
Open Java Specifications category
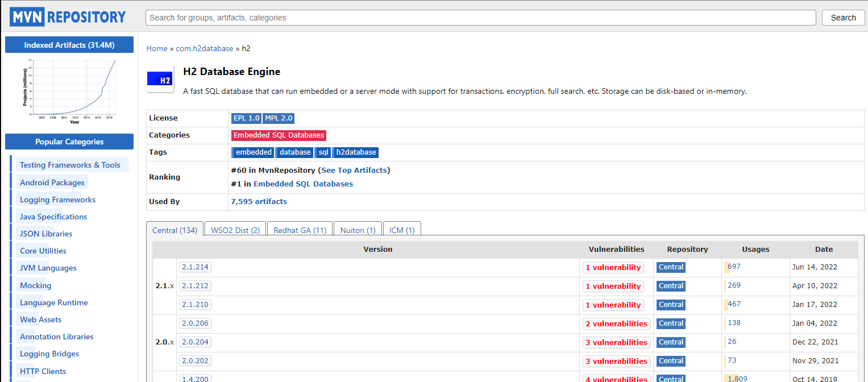click(53, 217)
